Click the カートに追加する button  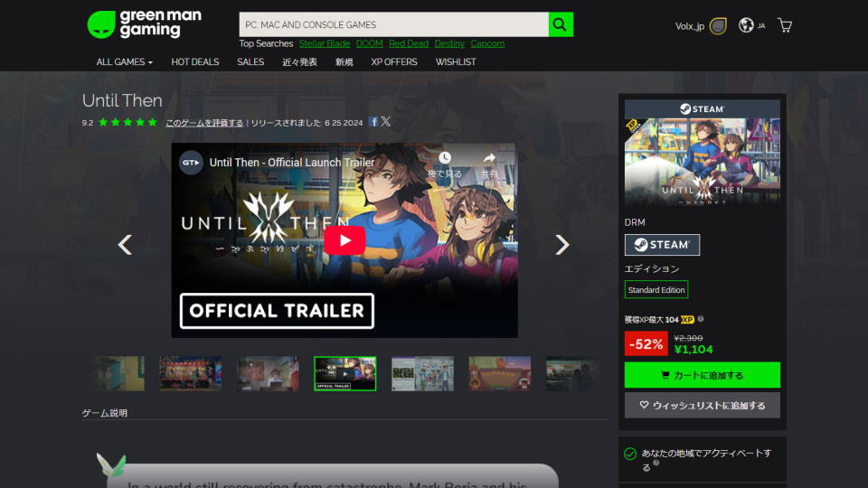(702, 375)
